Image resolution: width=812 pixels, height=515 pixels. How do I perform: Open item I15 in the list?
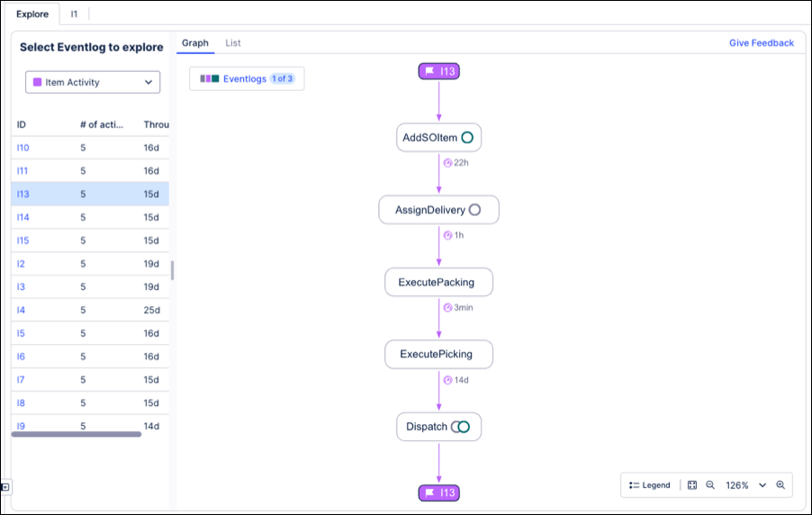click(23, 240)
